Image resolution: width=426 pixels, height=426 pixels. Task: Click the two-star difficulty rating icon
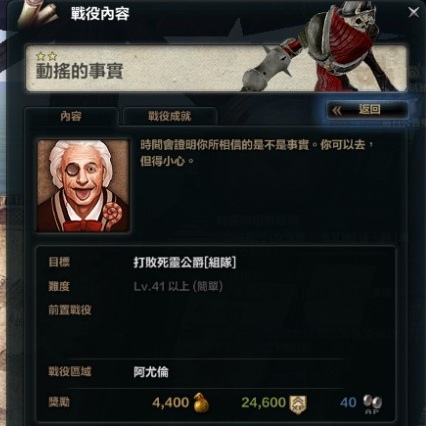46,56
